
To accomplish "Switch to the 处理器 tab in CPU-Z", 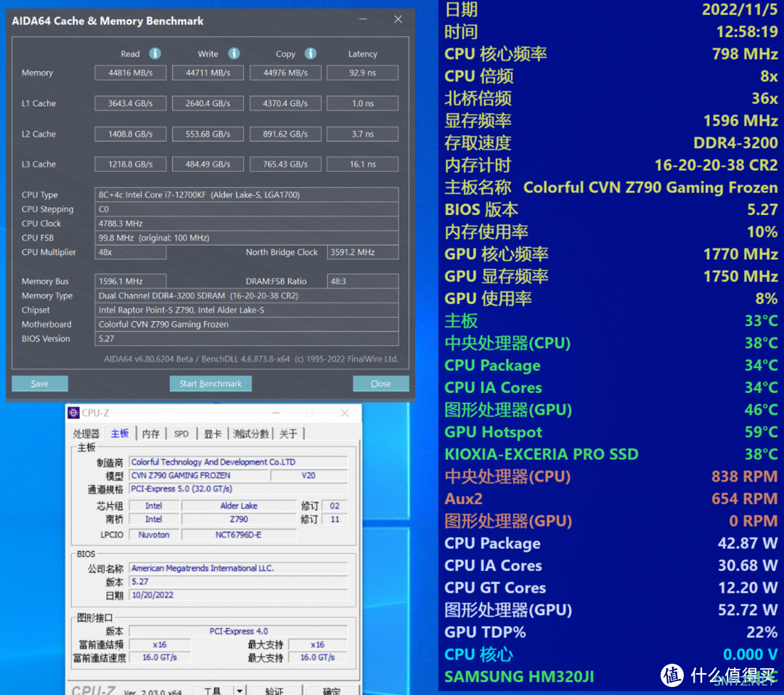I will point(86,434).
